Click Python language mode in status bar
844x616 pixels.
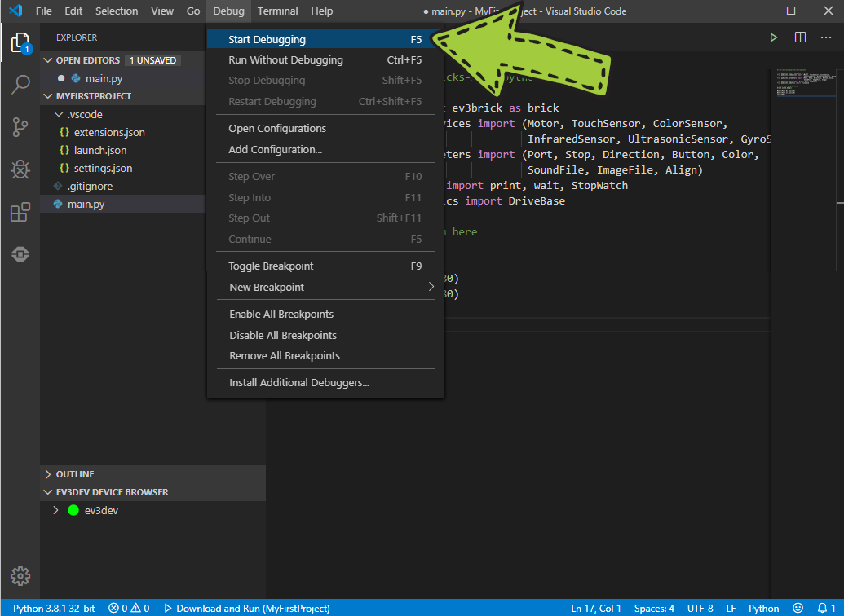763,608
